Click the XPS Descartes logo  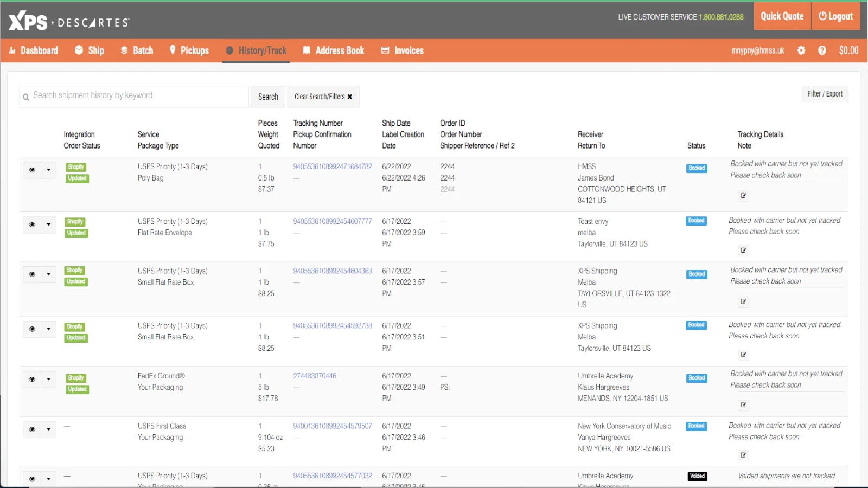coord(69,21)
